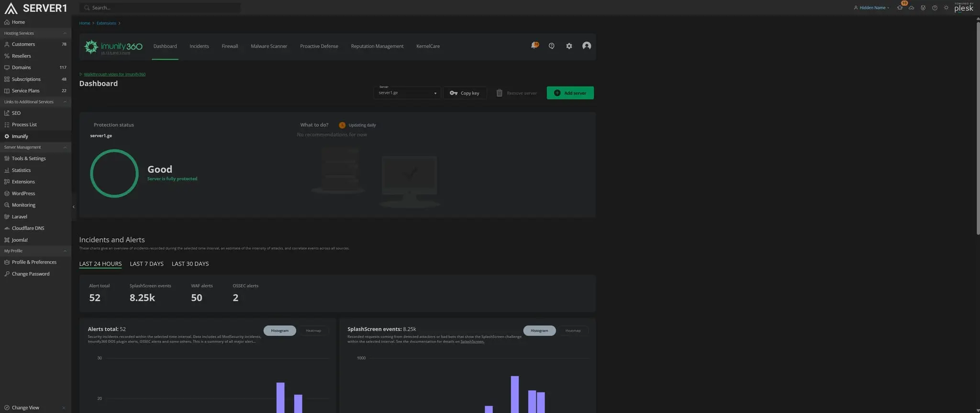Open Walkthrough video for Imunify360 link
Viewport: 980px width, 413px height.
115,74
